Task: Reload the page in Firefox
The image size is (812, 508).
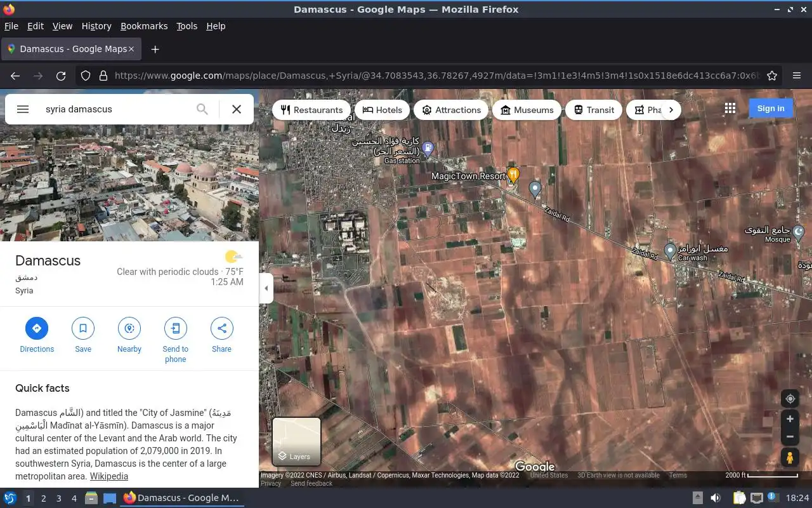Action: point(61,76)
